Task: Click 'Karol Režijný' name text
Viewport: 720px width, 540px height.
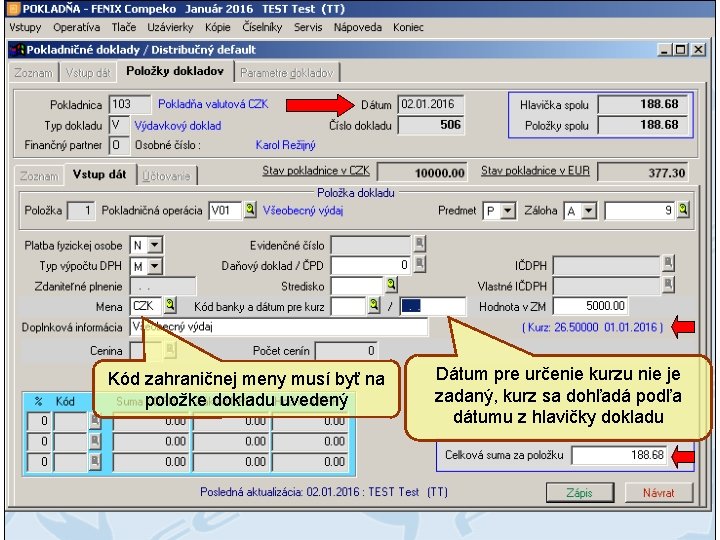Action: click(x=286, y=145)
